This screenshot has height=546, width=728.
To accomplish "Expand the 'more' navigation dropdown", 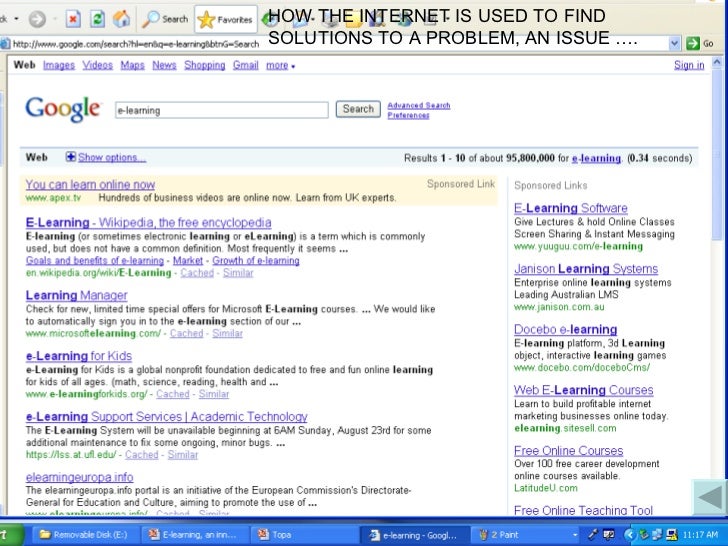I will [280, 65].
